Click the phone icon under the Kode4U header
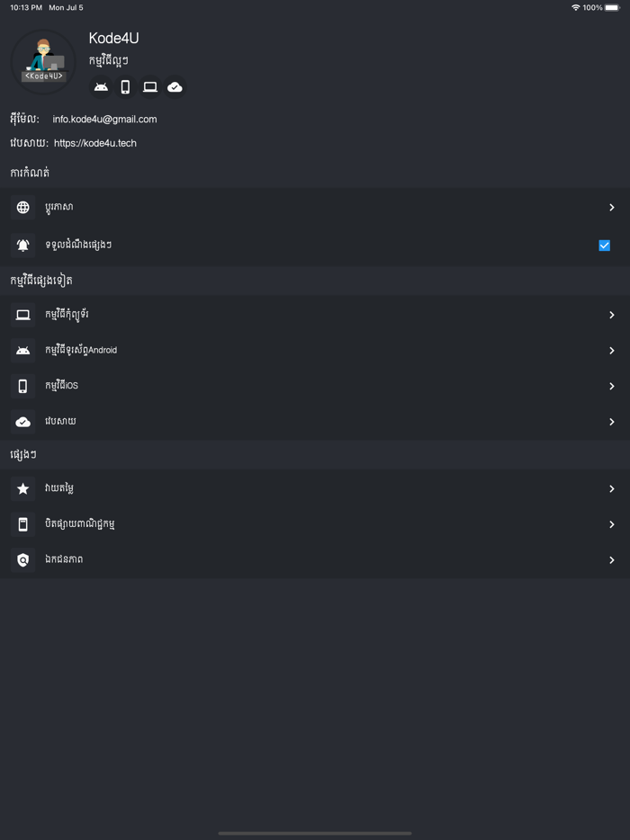Screen dimensions: 630x840 (x=125, y=87)
